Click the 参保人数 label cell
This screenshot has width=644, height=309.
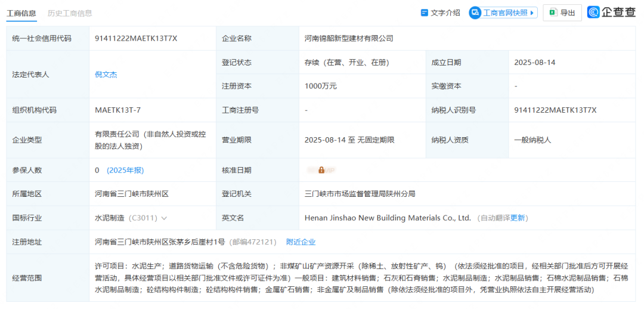tap(48, 170)
